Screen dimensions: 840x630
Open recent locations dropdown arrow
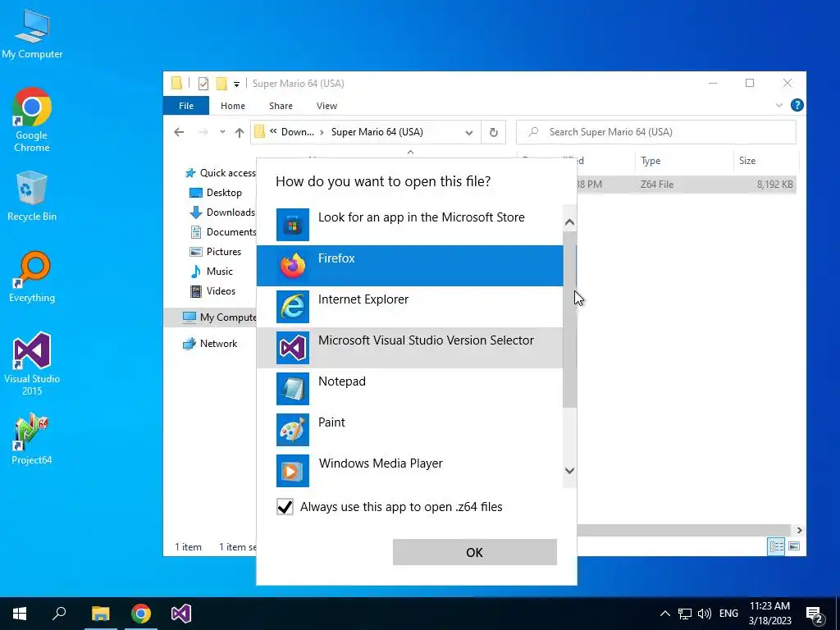[222, 132]
